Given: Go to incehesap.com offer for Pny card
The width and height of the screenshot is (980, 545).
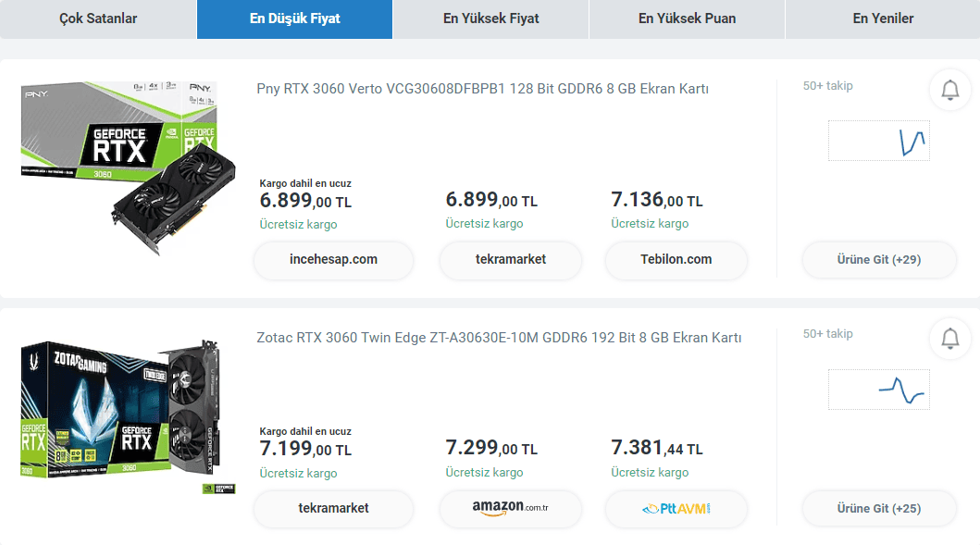Looking at the screenshot, I should (x=333, y=260).
